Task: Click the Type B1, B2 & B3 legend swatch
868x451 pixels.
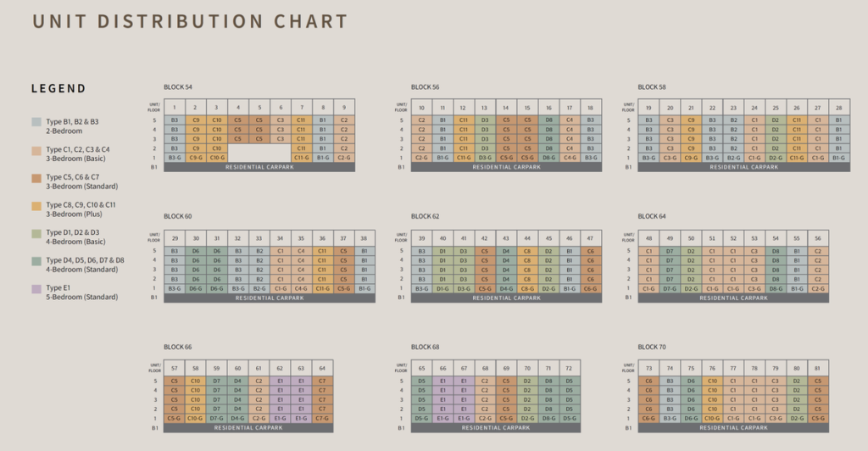Action: pos(35,122)
